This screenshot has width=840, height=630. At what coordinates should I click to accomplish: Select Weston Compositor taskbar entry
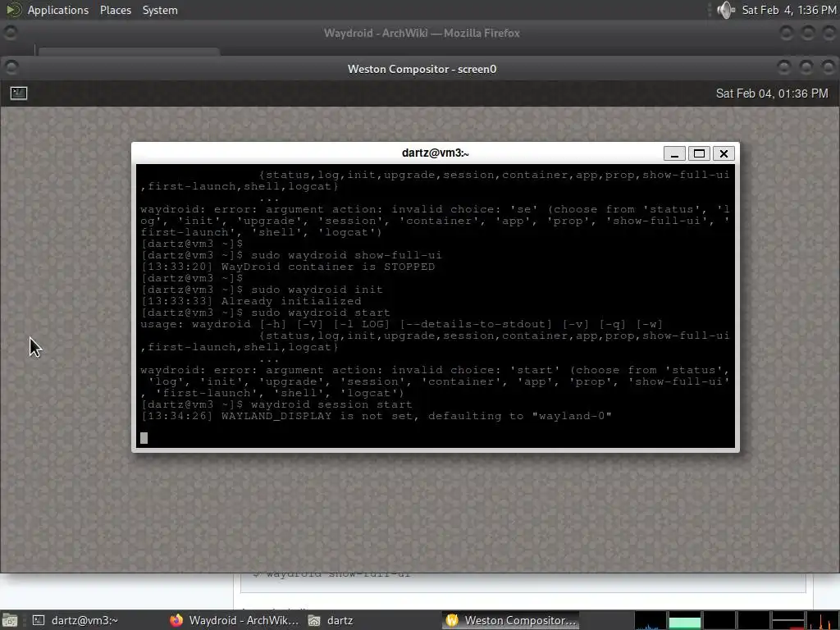(x=510, y=620)
